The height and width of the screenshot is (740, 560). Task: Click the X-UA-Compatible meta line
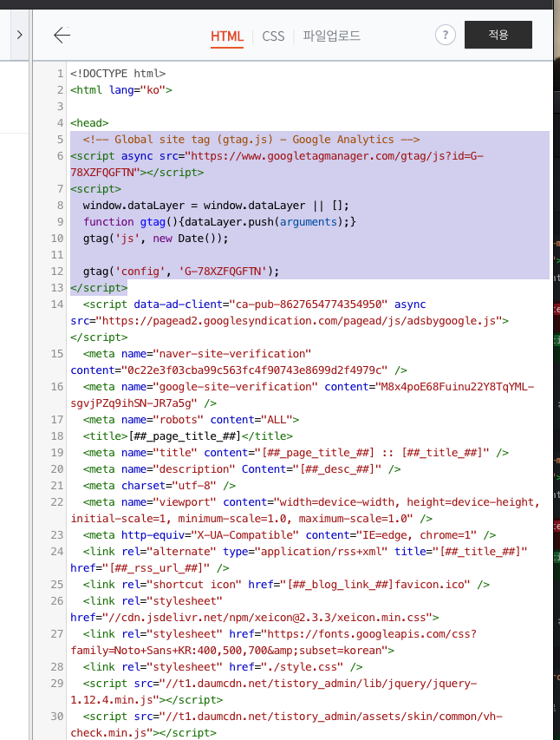(x=290, y=535)
